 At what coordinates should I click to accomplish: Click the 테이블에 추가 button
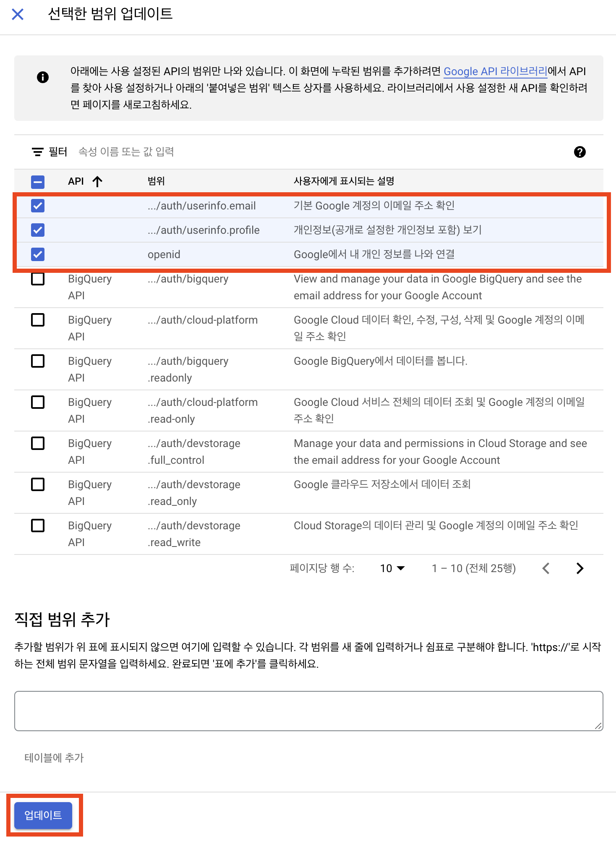(54, 758)
